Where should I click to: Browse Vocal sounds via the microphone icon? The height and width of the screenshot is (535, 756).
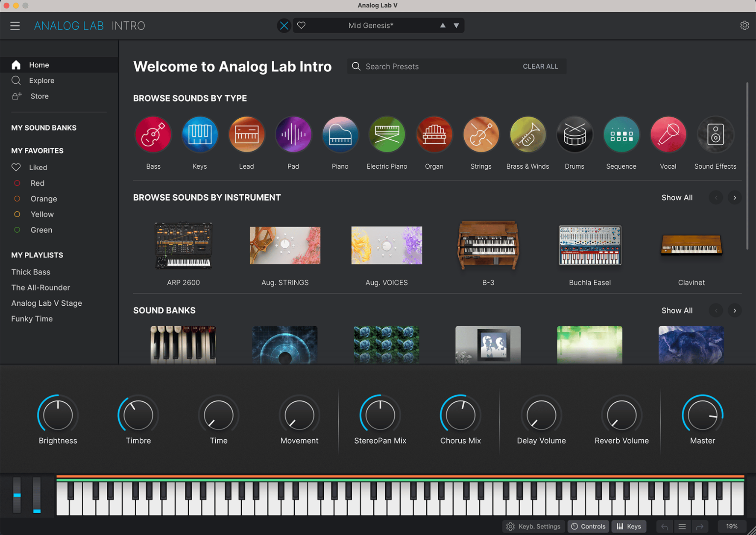[x=668, y=134]
